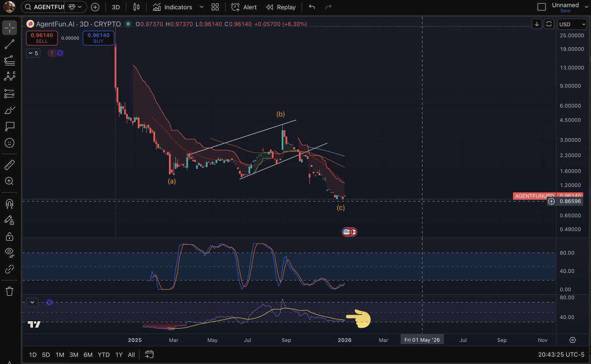Click the green market status dot
The width and height of the screenshot is (591, 364).
129,24
